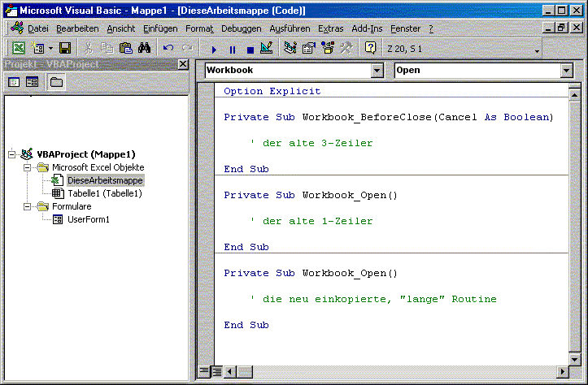This screenshot has width=588, height=385.
Task: Click the horizontal scrollbar thumb
Action: [245, 371]
